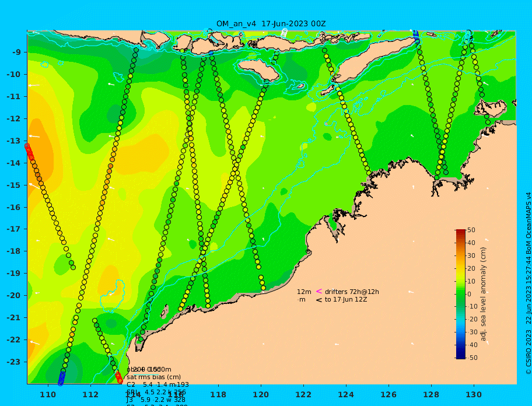
Task: Click the dark red top end of the colorbar
Action: click(460, 232)
